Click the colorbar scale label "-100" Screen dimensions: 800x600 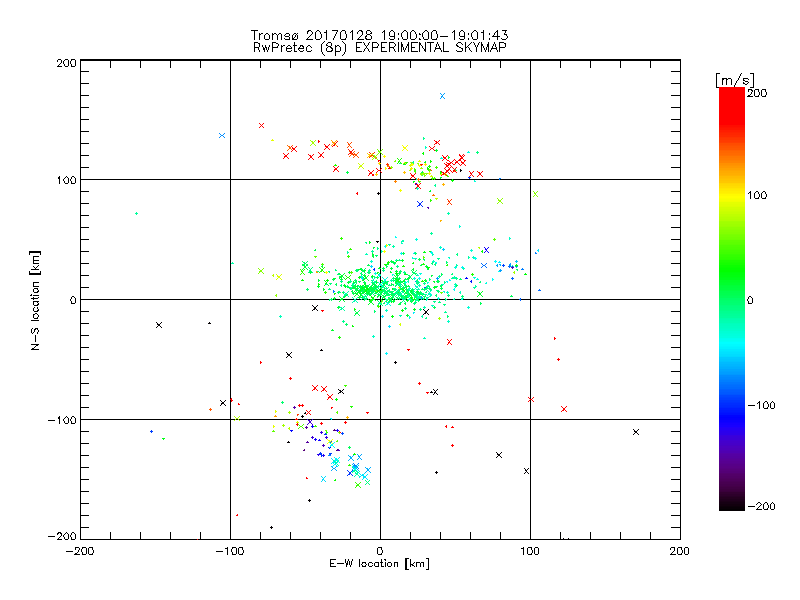point(761,405)
